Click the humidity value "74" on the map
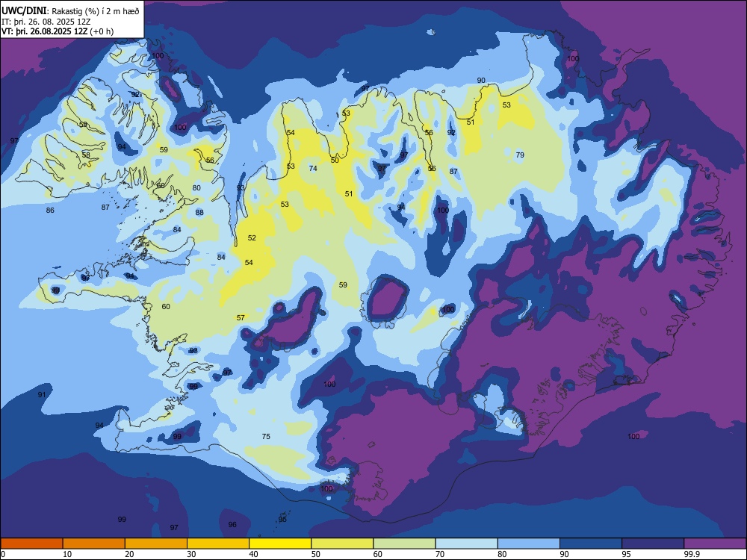 [x=313, y=168]
